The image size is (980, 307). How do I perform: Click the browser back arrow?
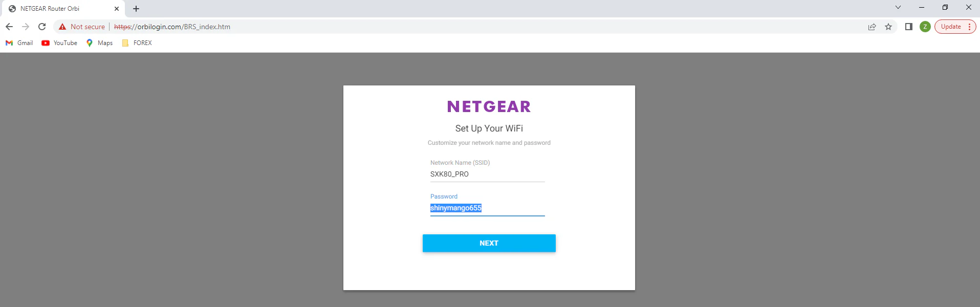(x=9, y=27)
